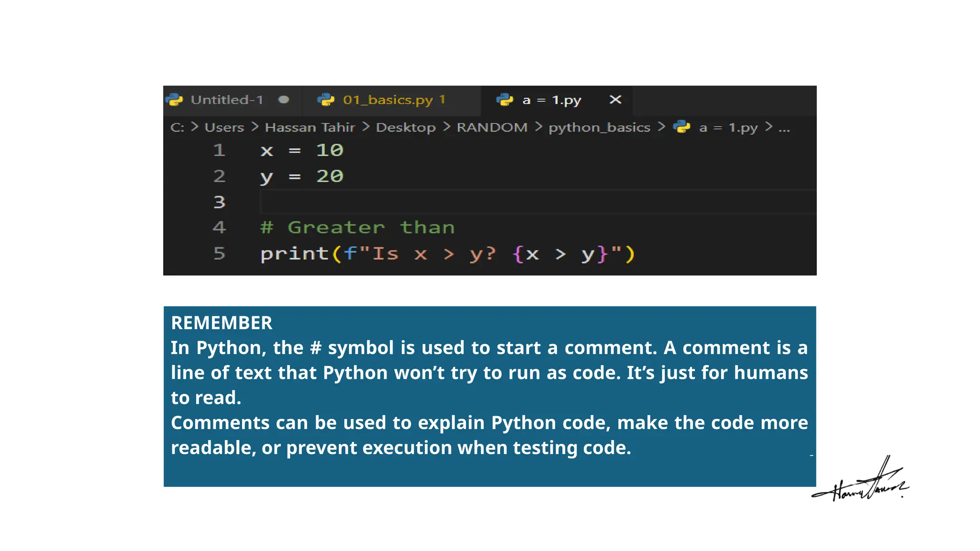Close the a = 1.py tab
This screenshot has height=551, width=980.
click(x=615, y=99)
